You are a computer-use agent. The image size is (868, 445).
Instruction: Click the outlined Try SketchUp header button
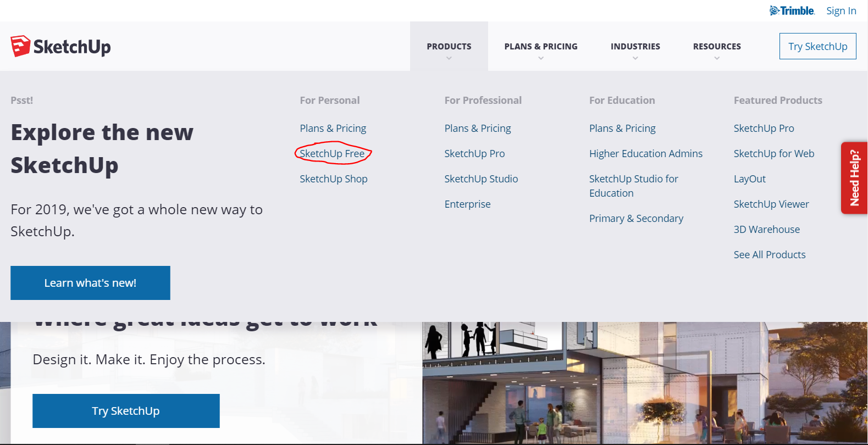coord(818,46)
